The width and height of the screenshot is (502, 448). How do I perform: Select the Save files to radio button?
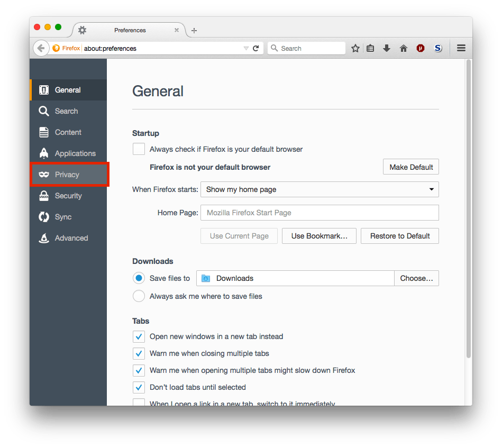[x=139, y=278]
